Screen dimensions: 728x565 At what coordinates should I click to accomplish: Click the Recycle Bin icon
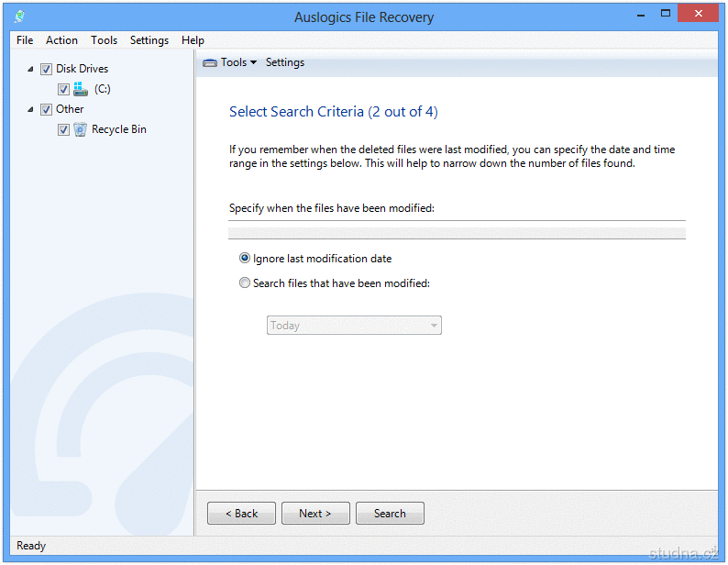(80, 129)
